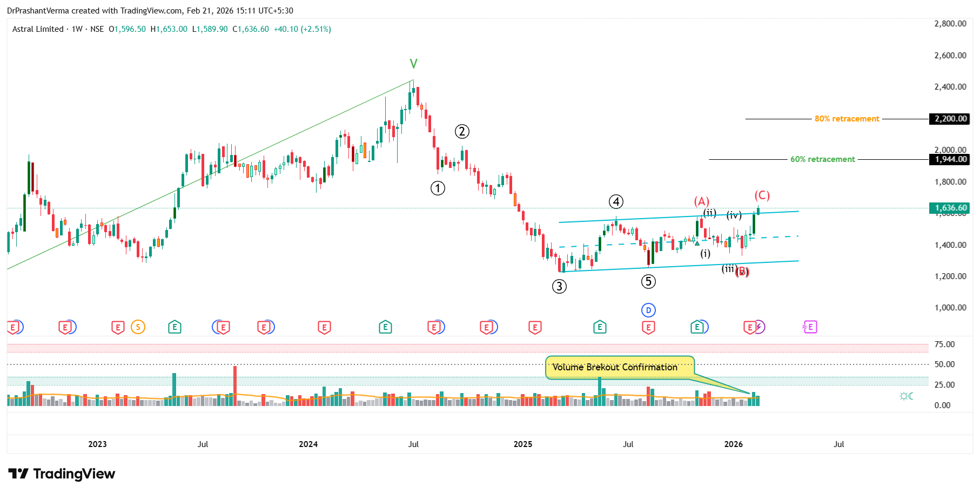
Task: Click the 1W interval label in the header
Action: click(77, 29)
